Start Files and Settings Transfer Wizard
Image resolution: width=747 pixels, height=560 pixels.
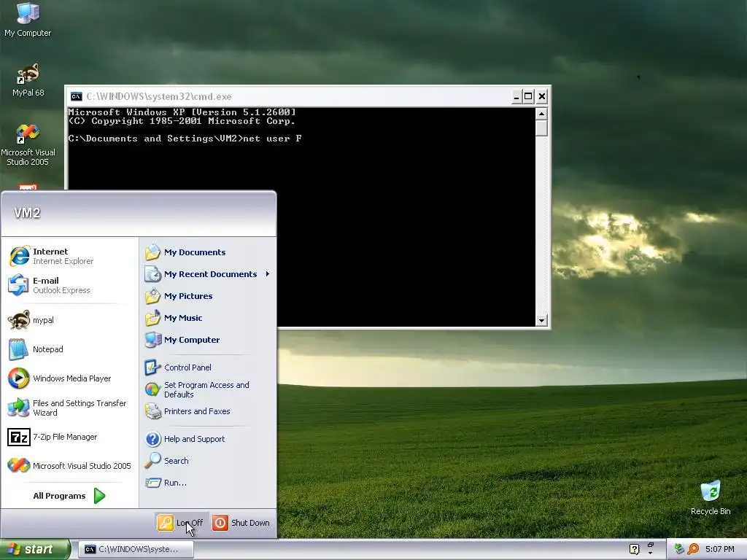point(69,408)
